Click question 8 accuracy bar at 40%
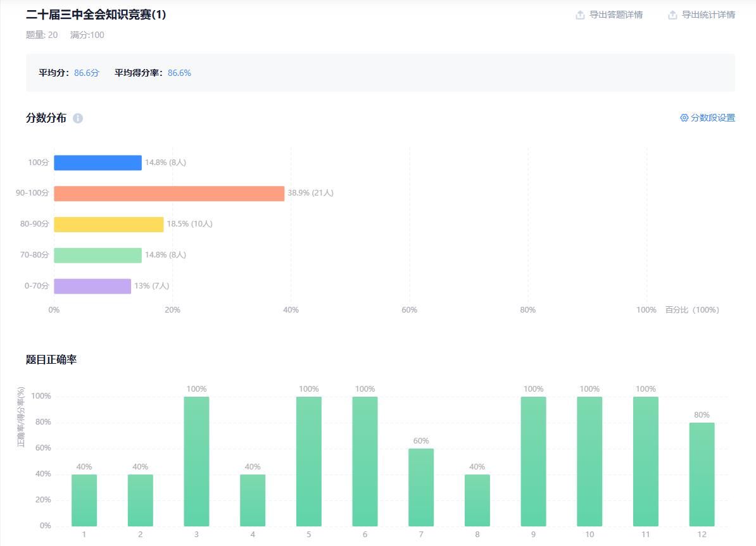The height and width of the screenshot is (546, 756). (477, 500)
